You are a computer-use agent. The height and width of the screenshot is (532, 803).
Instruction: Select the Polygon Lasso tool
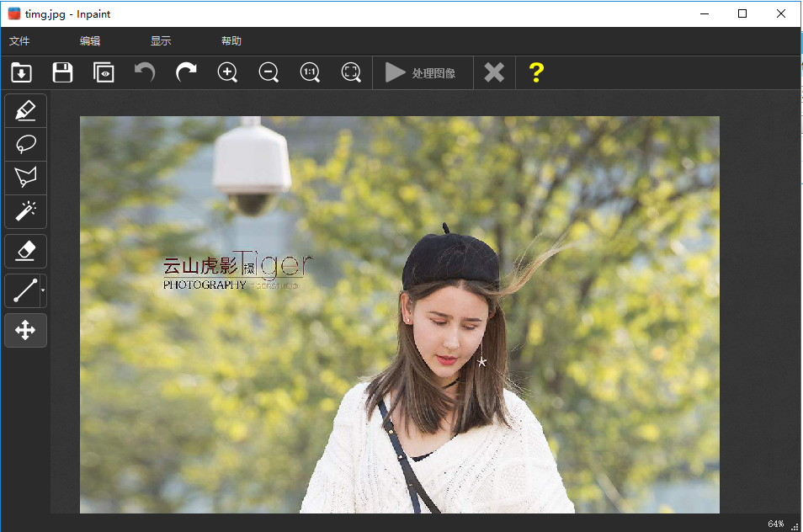tap(25, 178)
